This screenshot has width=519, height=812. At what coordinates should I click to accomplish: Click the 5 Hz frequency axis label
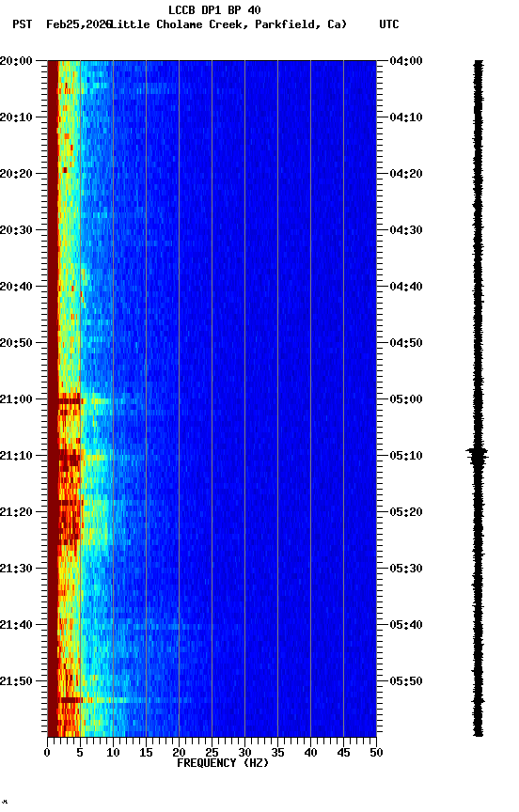[x=80, y=753]
